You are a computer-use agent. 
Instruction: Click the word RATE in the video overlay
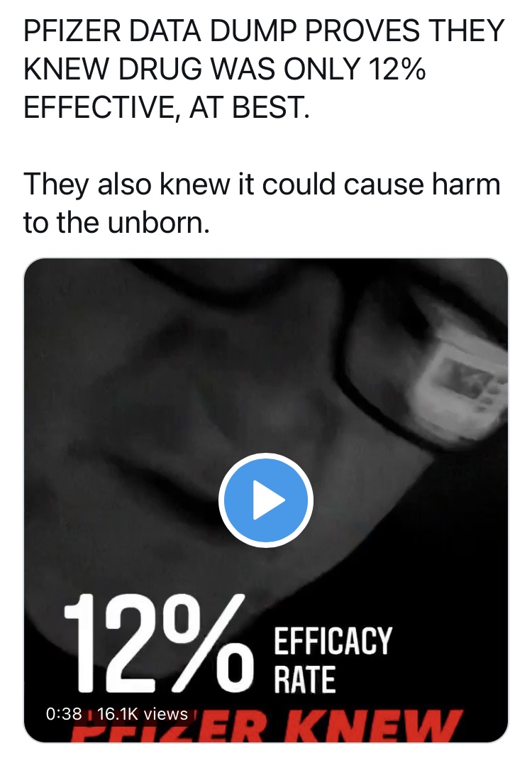pyautogui.click(x=305, y=680)
